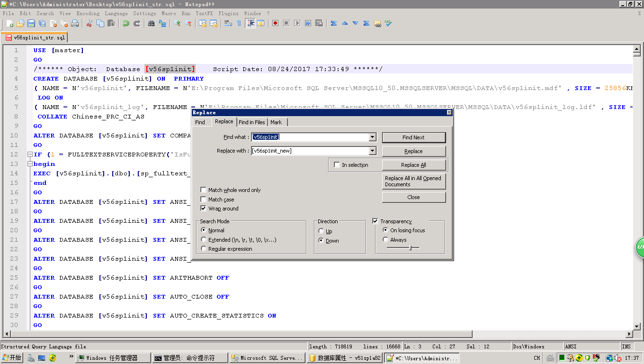Click the Undo arrow icon
Screen dimensions: 644x364
point(126,23)
